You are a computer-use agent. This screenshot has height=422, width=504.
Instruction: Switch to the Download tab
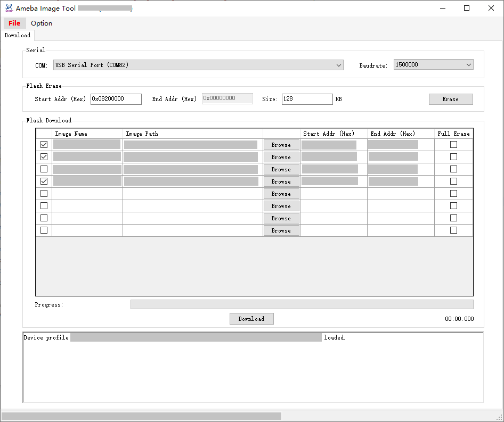tap(18, 35)
